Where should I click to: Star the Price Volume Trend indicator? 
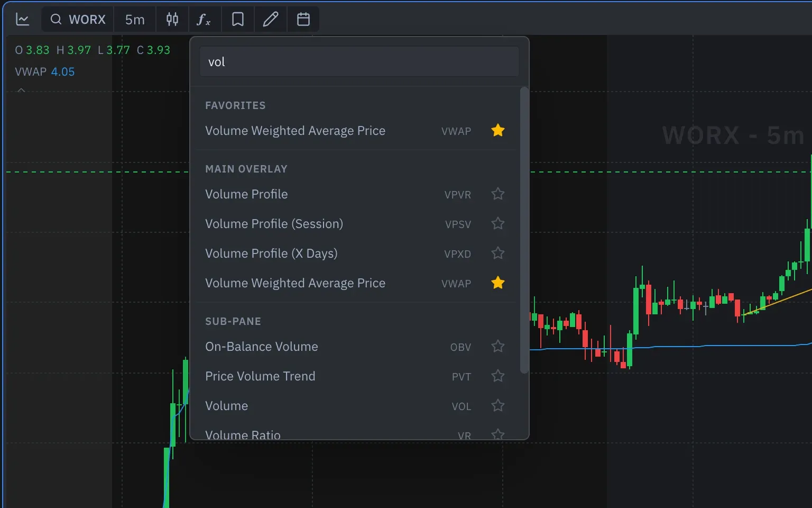(x=498, y=376)
